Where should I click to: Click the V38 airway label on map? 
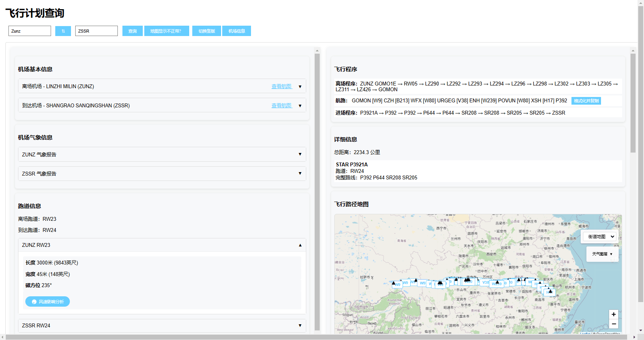click(x=485, y=283)
